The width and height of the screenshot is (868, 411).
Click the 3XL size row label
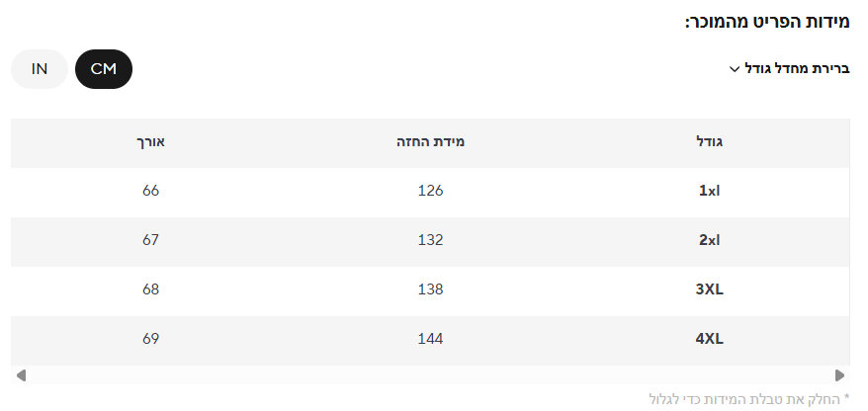tap(710, 290)
